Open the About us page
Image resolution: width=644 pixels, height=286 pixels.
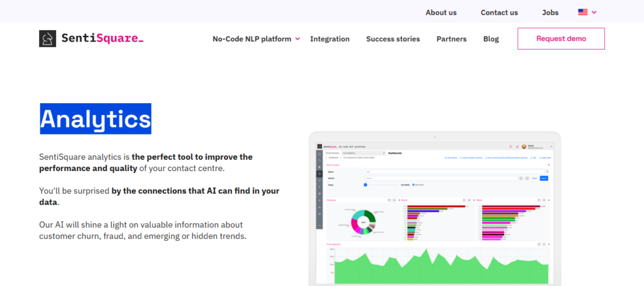tap(441, 13)
